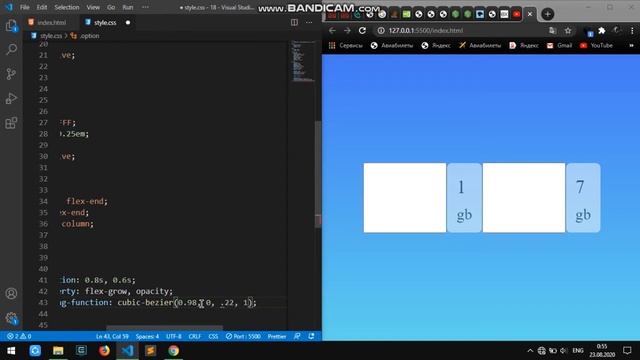Viewport: 640px width, 360px height.
Task: Open the Run menu
Action: coord(128,7)
